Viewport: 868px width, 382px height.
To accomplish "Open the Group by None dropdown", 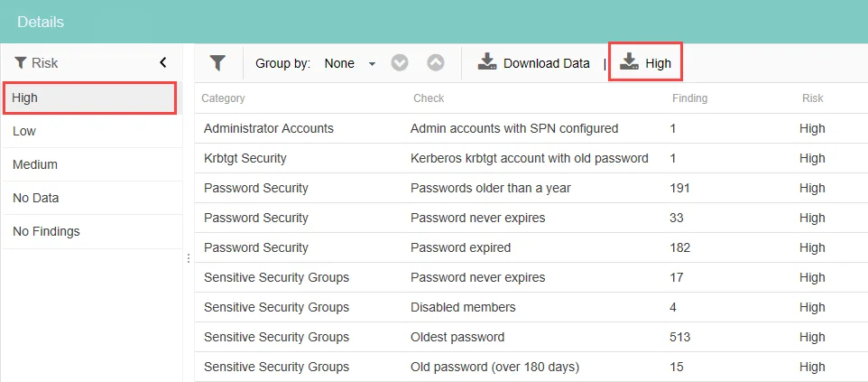I will pos(350,64).
